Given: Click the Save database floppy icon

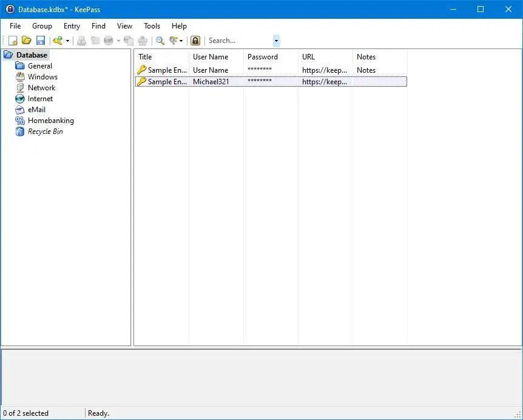Looking at the screenshot, I should click(41, 41).
